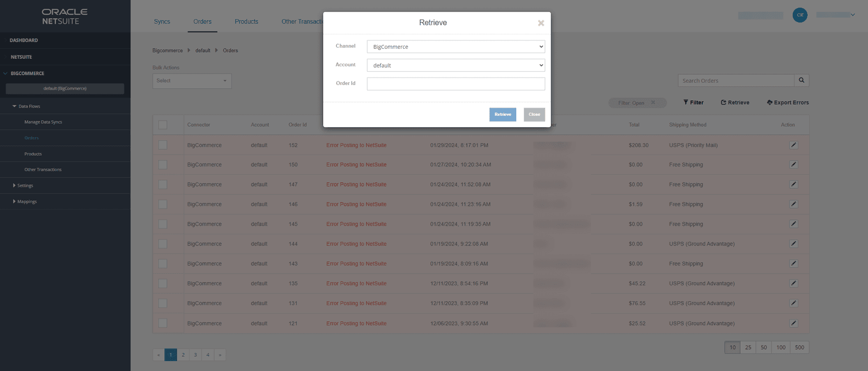Show 500 orders per page
The height and width of the screenshot is (371, 868).
coord(799,347)
